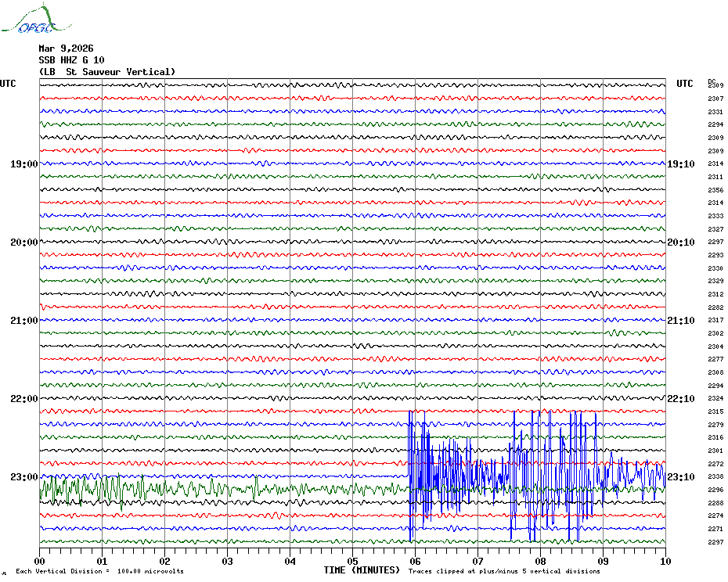The image size is (728, 582).
Task: Select the 19:00 time label on left
Action: [23, 164]
